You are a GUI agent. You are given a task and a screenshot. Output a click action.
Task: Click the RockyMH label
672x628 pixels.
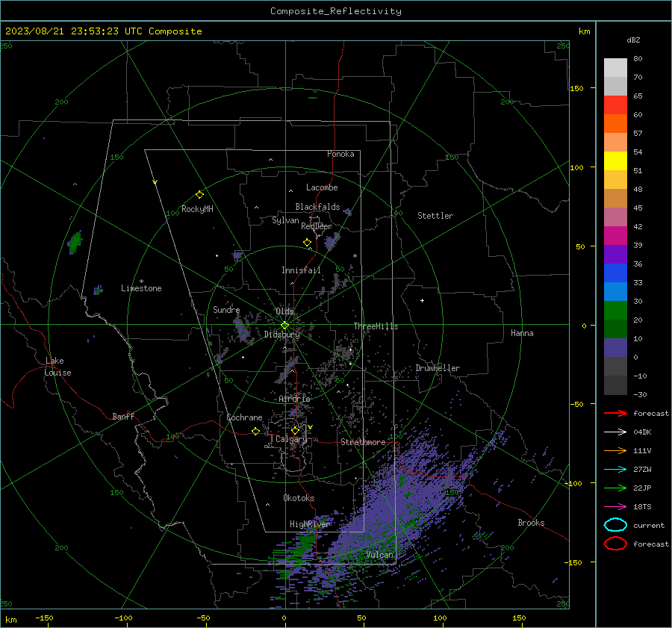click(x=197, y=209)
